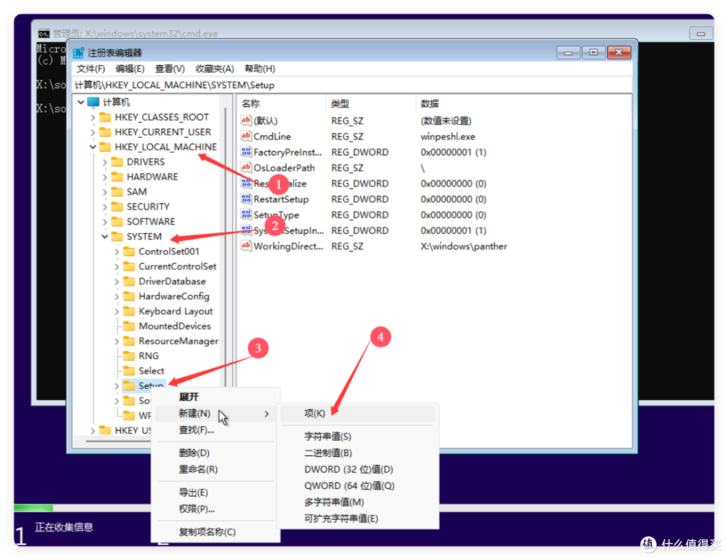The height and width of the screenshot is (560, 728).
Task: Choose 权限(P)... in context menu
Action: coord(216,509)
